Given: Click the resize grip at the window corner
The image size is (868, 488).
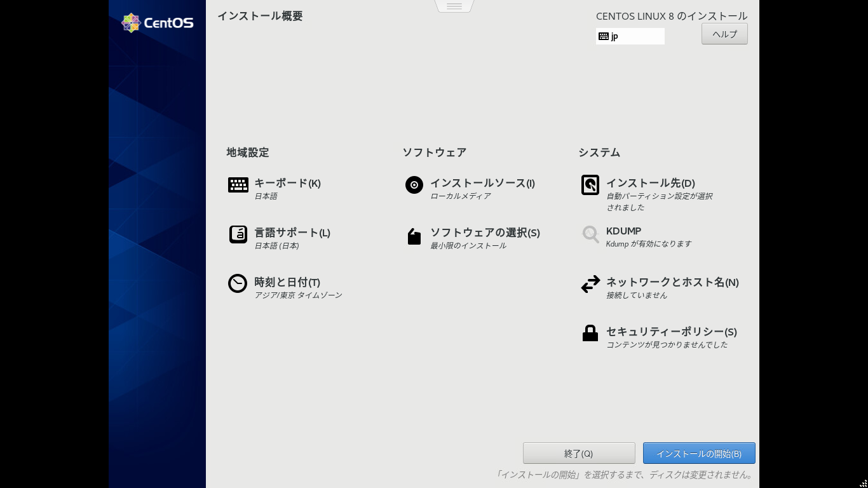Looking at the screenshot, I should click(864, 484).
